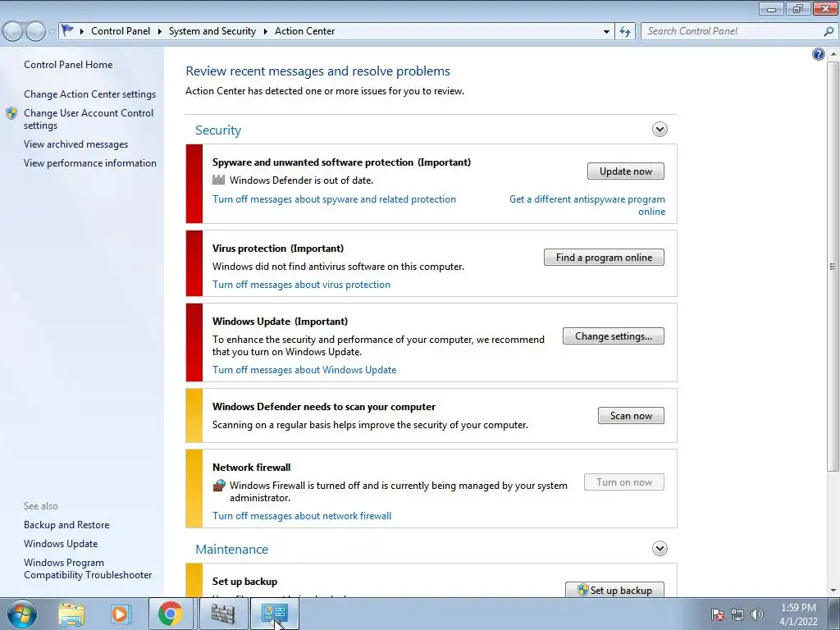Click the Scan now button
Image resolution: width=840 pixels, height=630 pixels.
pyautogui.click(x=631, y=416)
